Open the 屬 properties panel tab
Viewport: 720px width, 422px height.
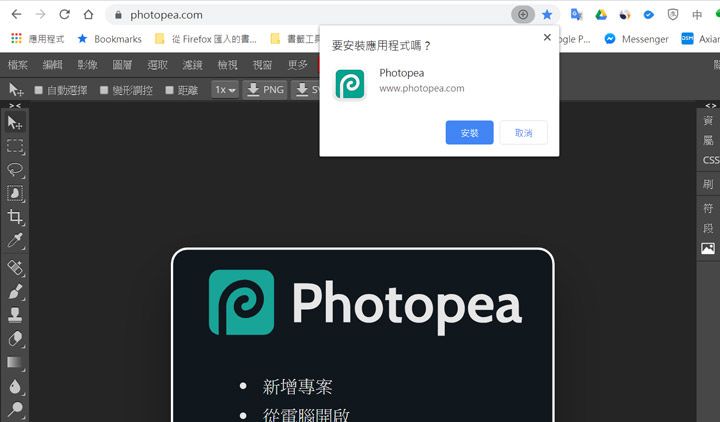[708, 140]
